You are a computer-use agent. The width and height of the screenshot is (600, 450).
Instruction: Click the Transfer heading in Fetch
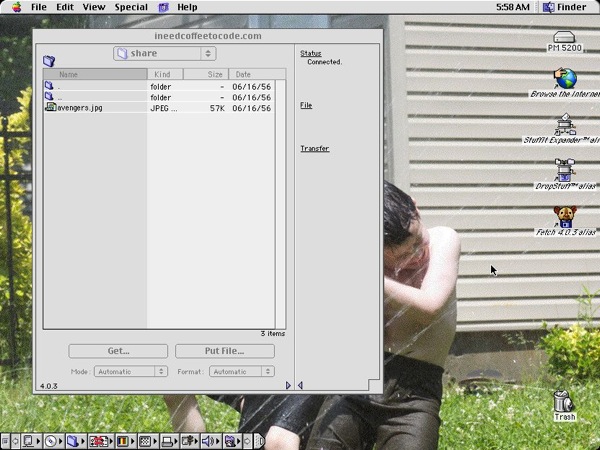point(315,148)
